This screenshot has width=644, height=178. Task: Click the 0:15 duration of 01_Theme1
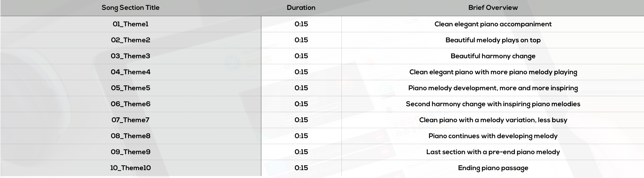tap(301, 24)
